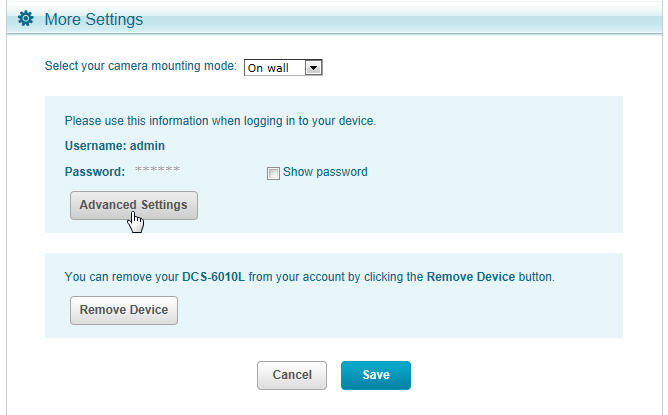Click the Show password label text
This screenshot has height=415, width=668.
[325, 172]
